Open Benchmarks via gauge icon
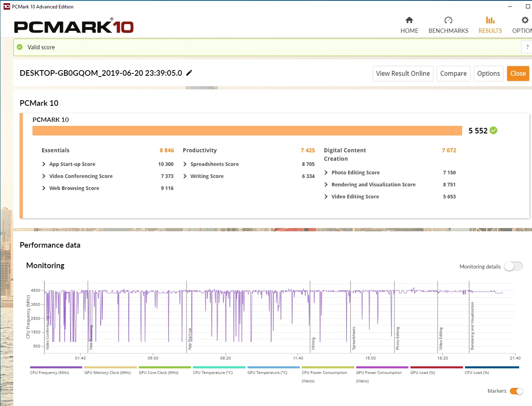Image resolution: width=532 pixels, height=406 pixels. (448, 20)
